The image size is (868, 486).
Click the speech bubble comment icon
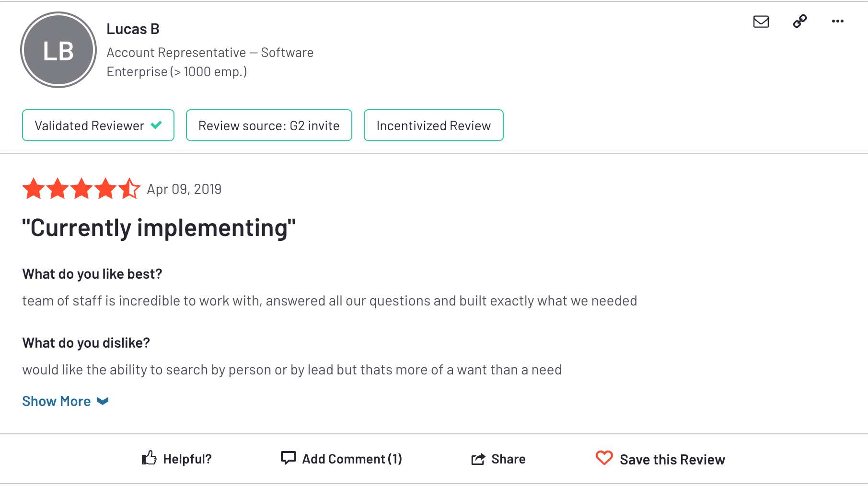coord(288,458)
